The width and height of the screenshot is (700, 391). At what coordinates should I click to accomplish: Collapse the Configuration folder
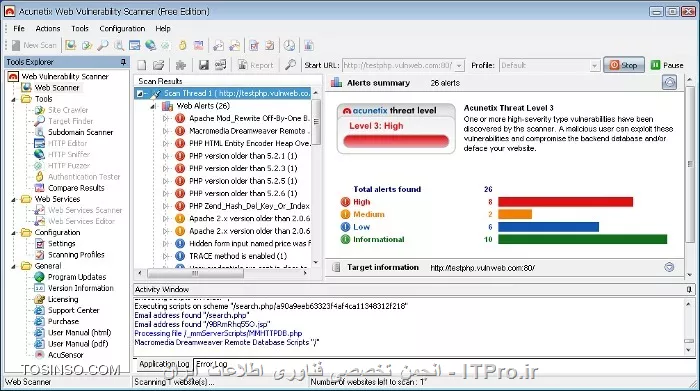tap(13, 233)
